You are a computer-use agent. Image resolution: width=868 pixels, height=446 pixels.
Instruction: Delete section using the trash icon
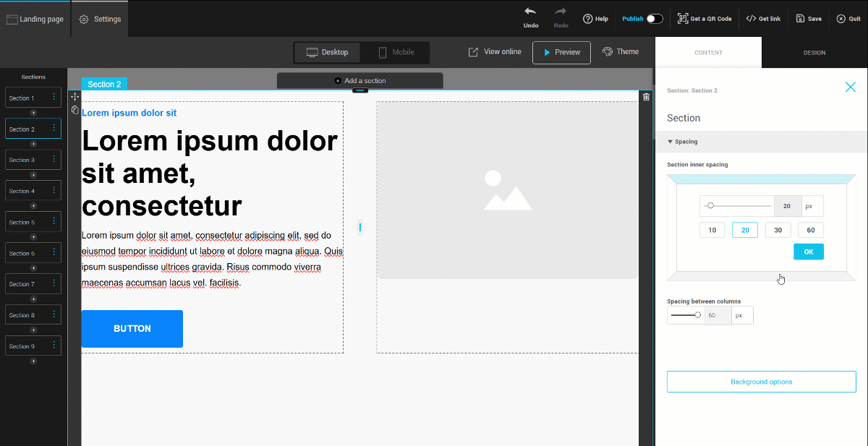646,97
